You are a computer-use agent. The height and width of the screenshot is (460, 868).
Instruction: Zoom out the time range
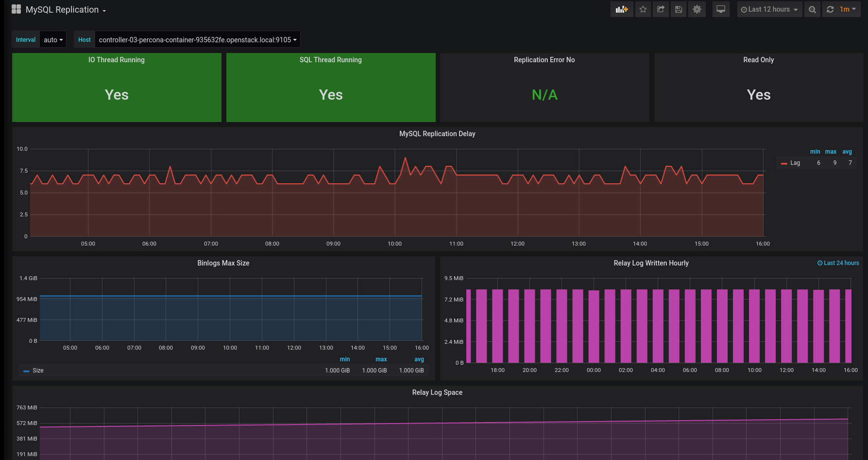[812, 9]
